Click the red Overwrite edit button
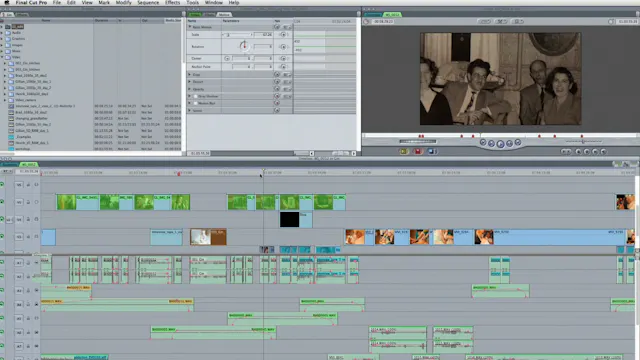 (x=418, y=151)
